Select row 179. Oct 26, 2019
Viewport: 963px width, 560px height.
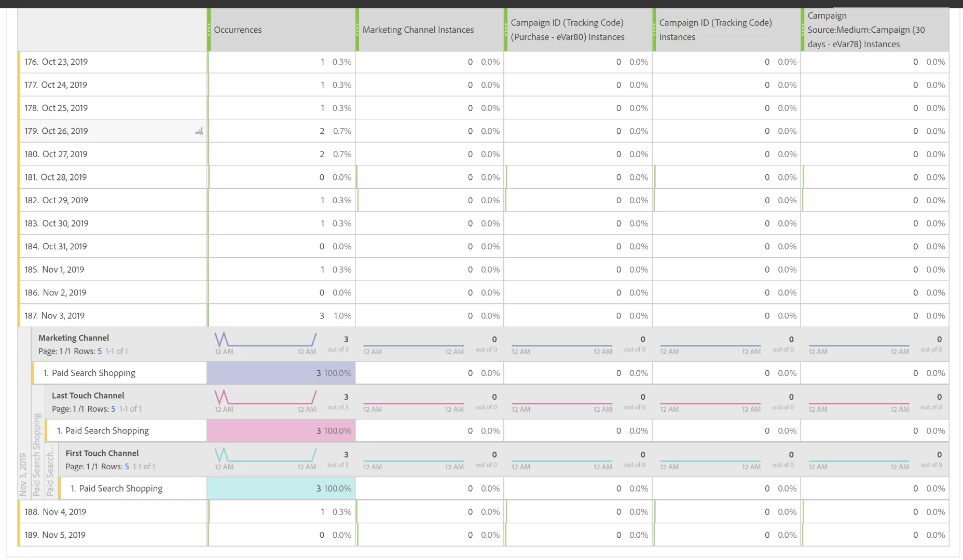click(x=113, y=131)
